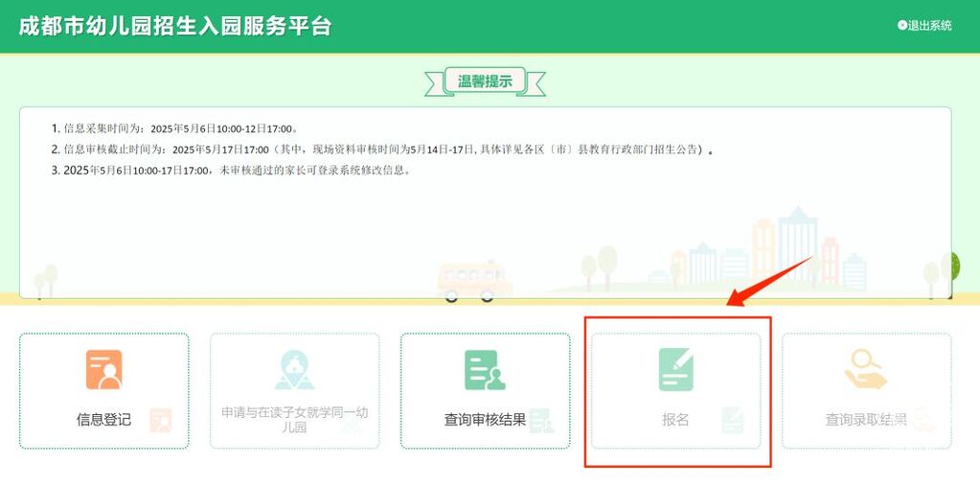980x486 pixels.
Task: Click the 申请与在读子女就学同一幼儿园 map-pin icon
Action: click(294, 370)
